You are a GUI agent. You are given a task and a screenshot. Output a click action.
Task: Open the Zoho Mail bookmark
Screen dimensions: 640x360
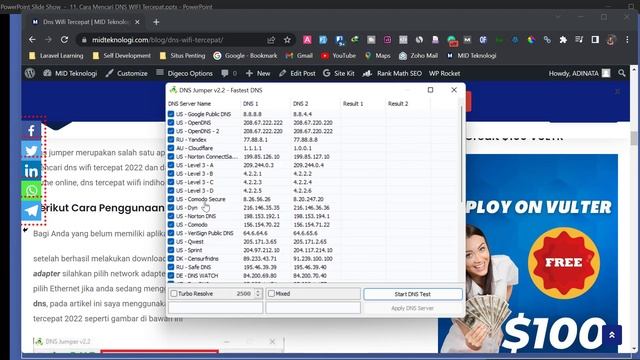pyautogui.click(x=418, y=56)
